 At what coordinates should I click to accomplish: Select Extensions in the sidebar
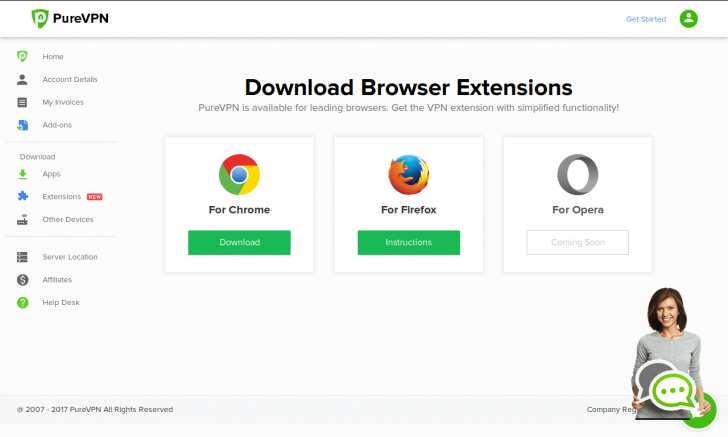(62, 197)
